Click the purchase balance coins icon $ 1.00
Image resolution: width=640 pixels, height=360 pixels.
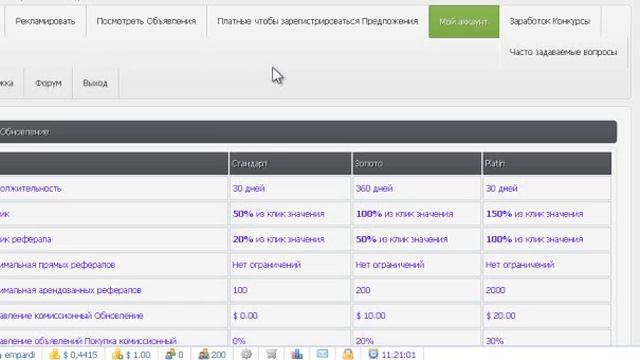pos(117,354)
